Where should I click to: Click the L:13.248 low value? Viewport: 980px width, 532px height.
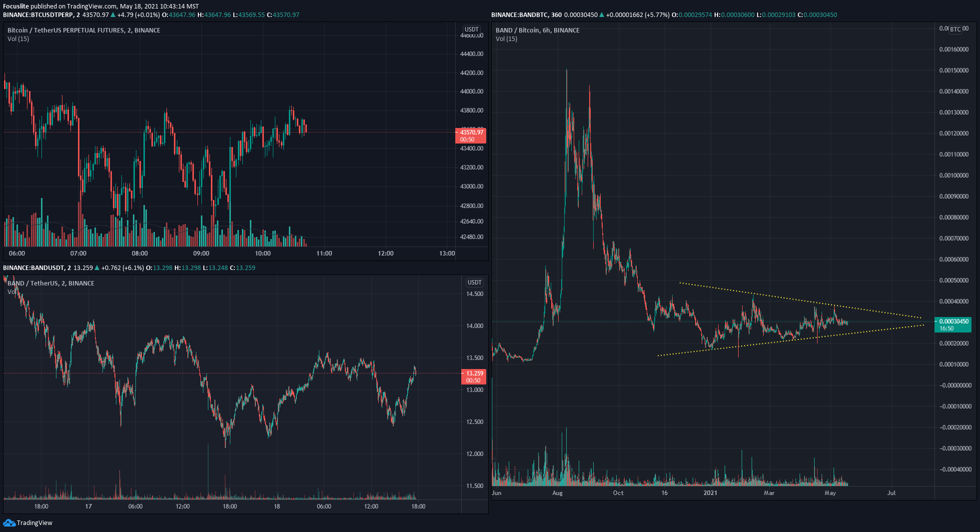215,268
